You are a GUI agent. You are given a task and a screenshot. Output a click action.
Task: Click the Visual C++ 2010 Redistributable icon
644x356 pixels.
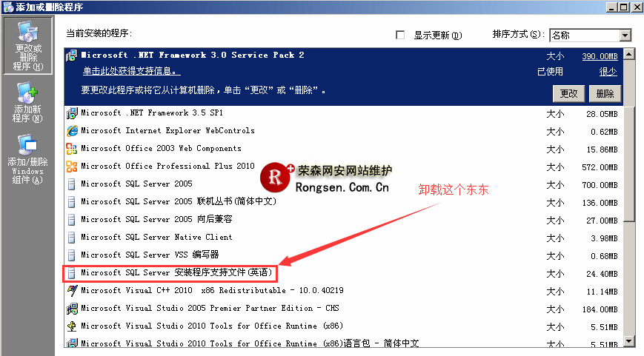coord(72,291)
